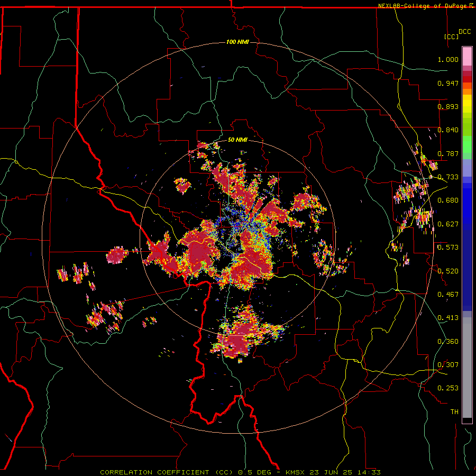Click the 0.893 legend value
This screenshot has height=476, width=476.
[x=448, y=106]
